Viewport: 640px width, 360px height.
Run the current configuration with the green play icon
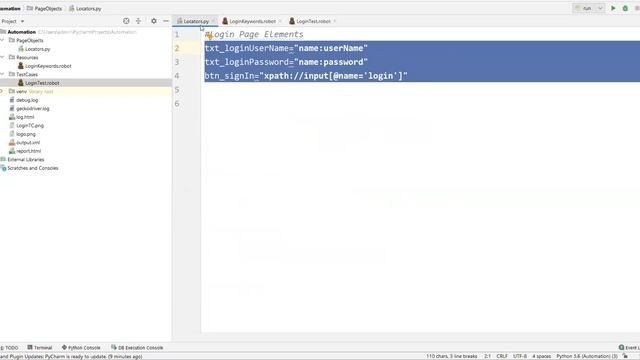(x=613, y=8)
